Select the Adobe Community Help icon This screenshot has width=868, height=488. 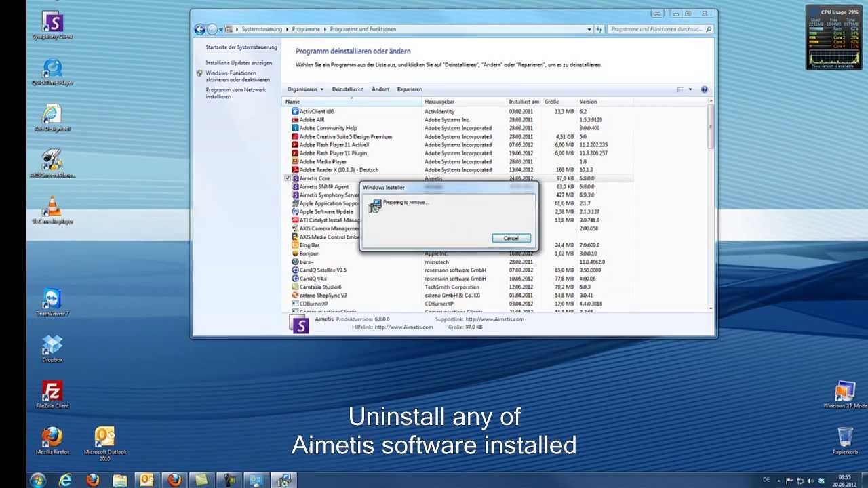295,128
